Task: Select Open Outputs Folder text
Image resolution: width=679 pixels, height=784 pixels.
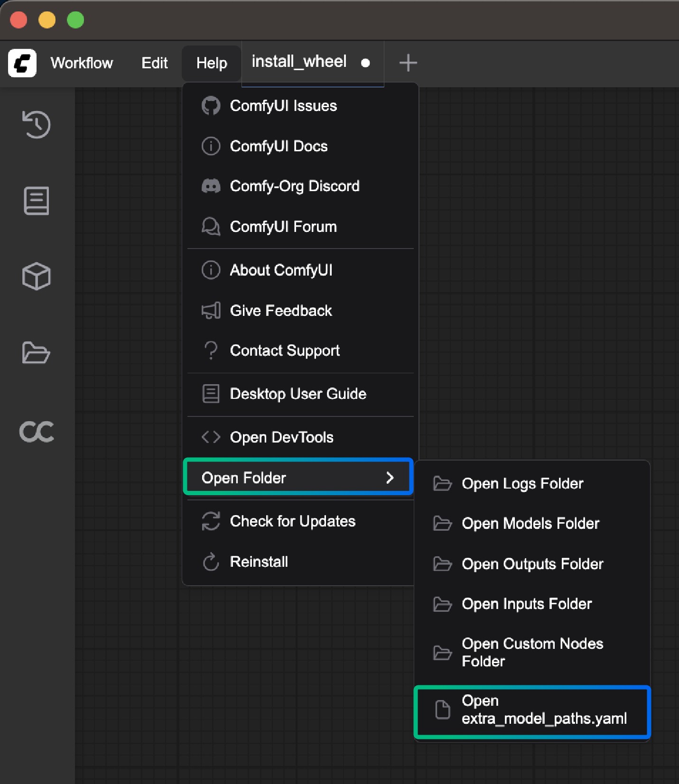Action: coord(532,564)
